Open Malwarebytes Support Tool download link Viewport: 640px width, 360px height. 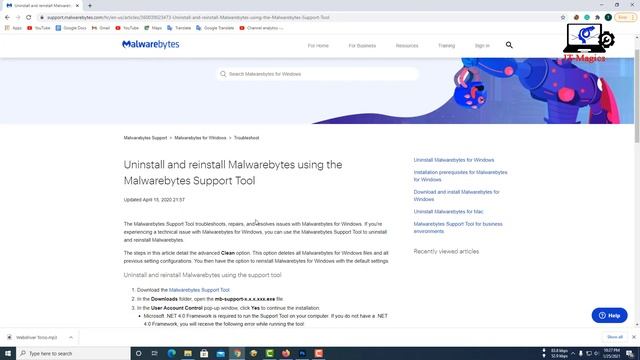point(199,290)
